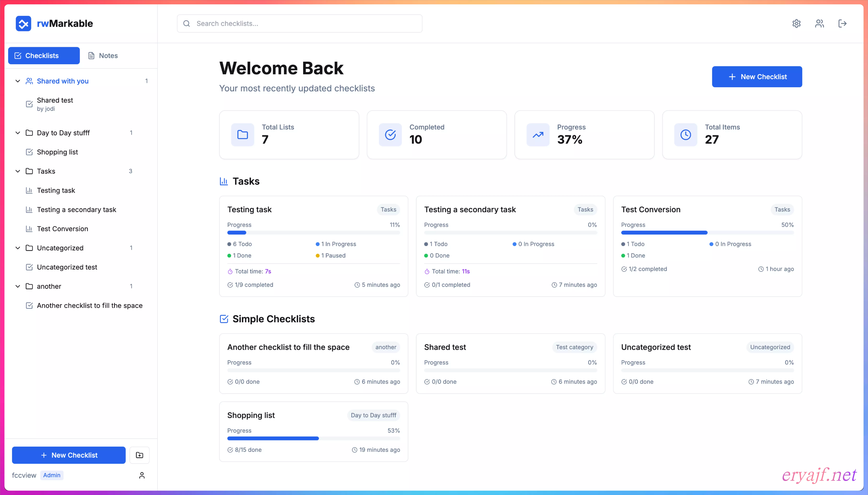Viewport: 868px width, 495px height.
Task: Click Shared test checkbox icon in sidebar
Action: 29,104
